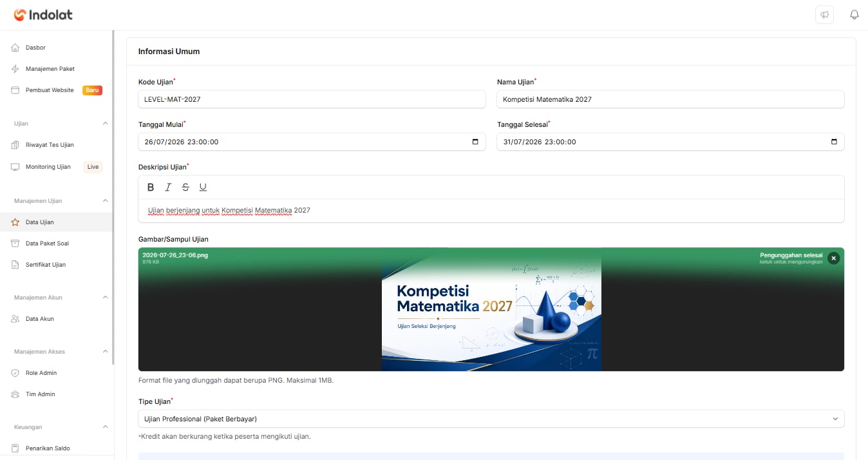Click the Live badge beside Monitoring Ujian
Screen dimensions: 868x460
93,167
